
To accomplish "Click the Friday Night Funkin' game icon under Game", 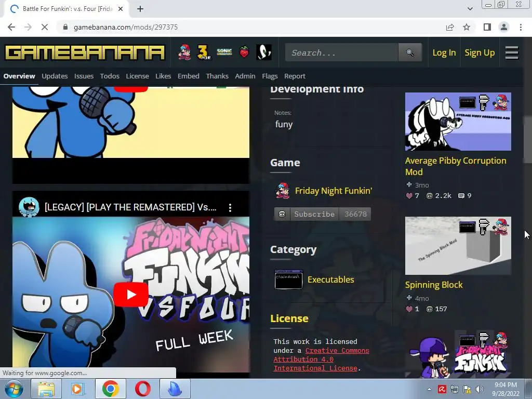I will (282, 191).
